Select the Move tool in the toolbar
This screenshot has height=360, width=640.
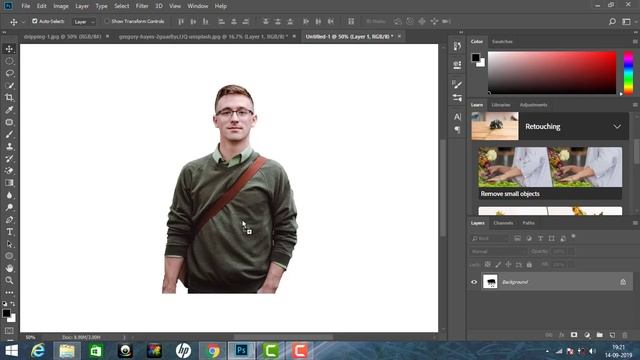(9, 49)
